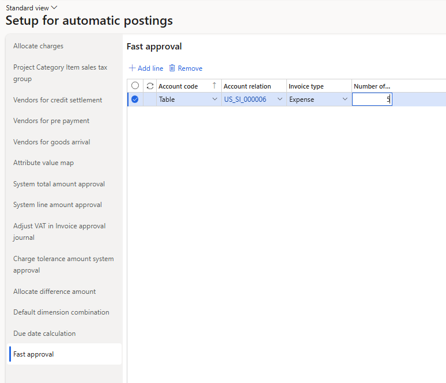
Task: Click the Number of... input field
Action: [372, 99]
